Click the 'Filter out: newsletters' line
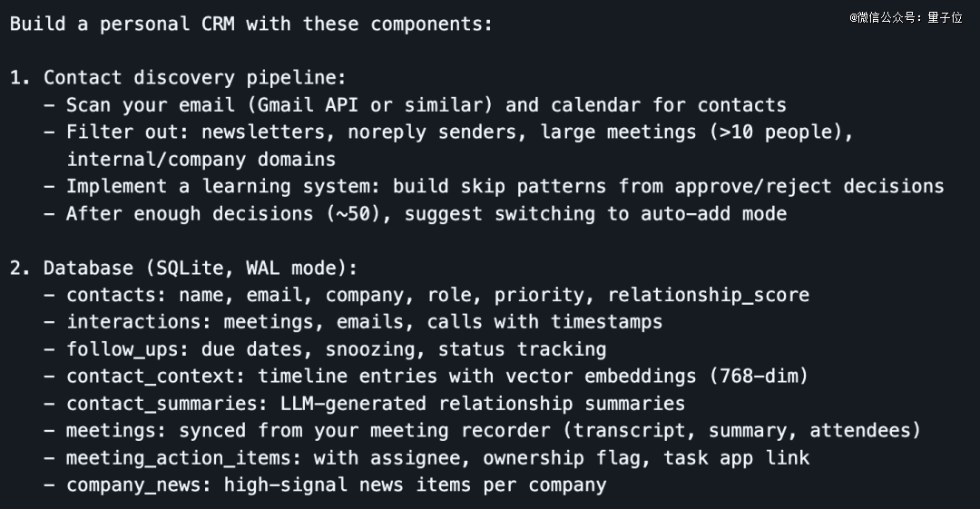The image size is (980, 509). click(460, 132)
